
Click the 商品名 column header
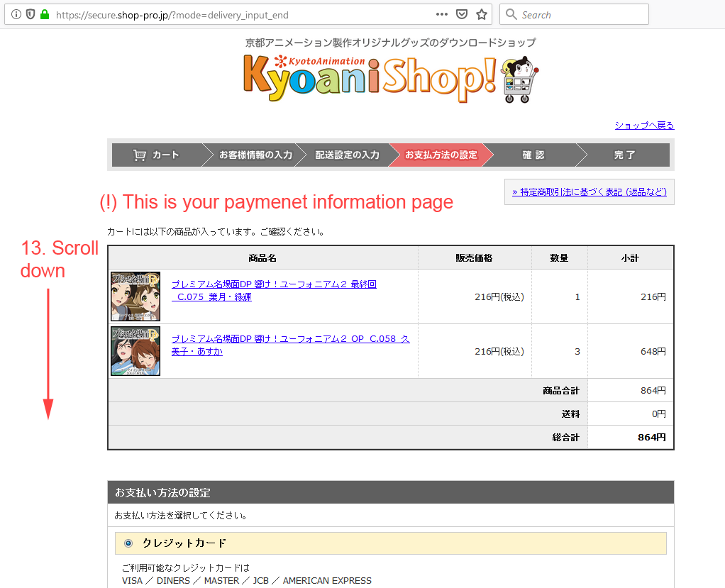(x=262, y=258)
